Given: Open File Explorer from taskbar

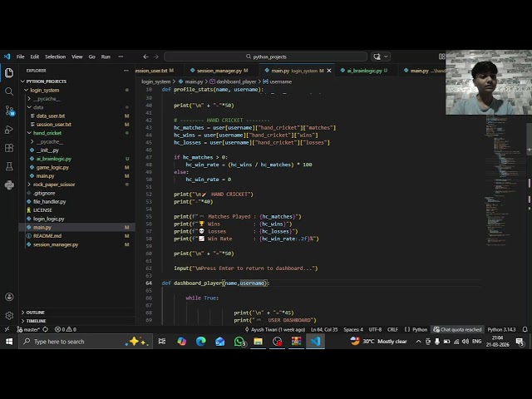Looking at the screenshot, I should tap(259, 342).
